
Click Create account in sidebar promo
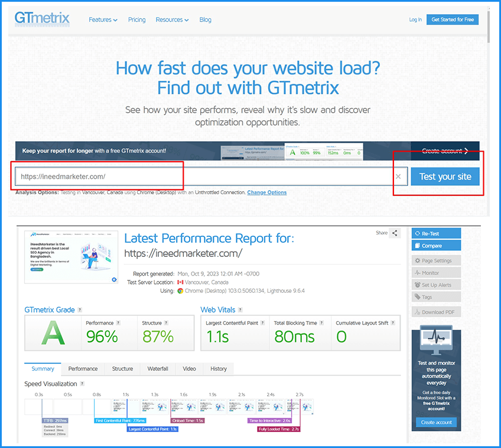point(436,422)
